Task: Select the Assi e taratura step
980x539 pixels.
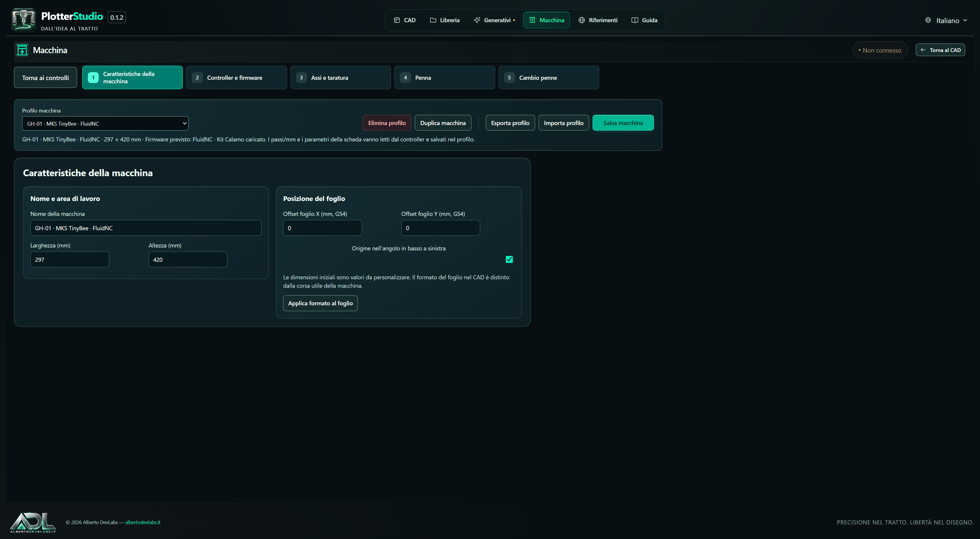Action: (x=340, y=78)
